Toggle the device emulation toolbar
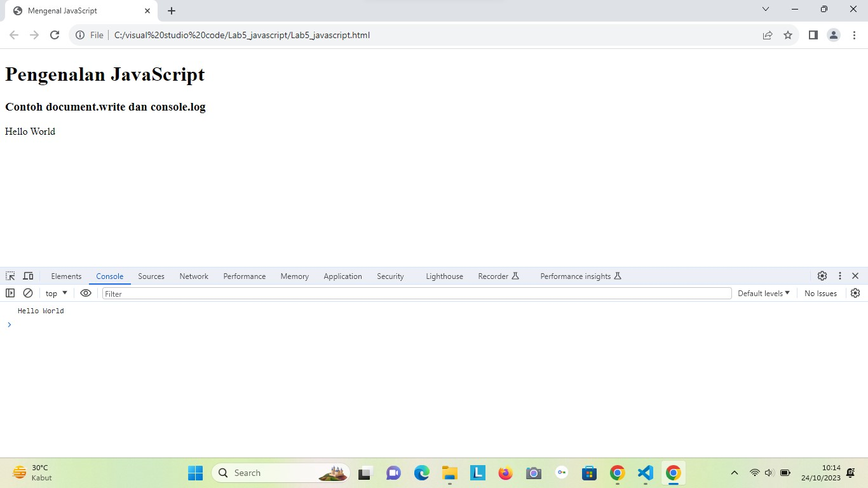This screenshot has width=868, height=488. (28, 276)
